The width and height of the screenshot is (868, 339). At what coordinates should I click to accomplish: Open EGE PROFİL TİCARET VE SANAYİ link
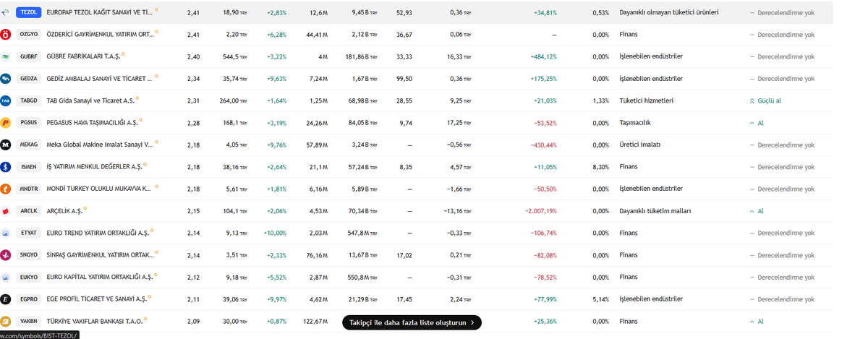click(x=96, y=299)
